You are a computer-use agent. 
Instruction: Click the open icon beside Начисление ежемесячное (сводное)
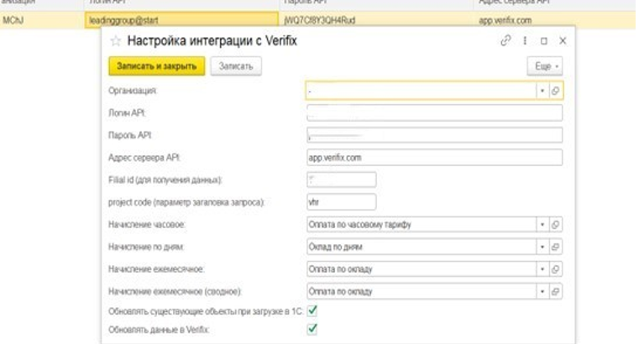556,292
